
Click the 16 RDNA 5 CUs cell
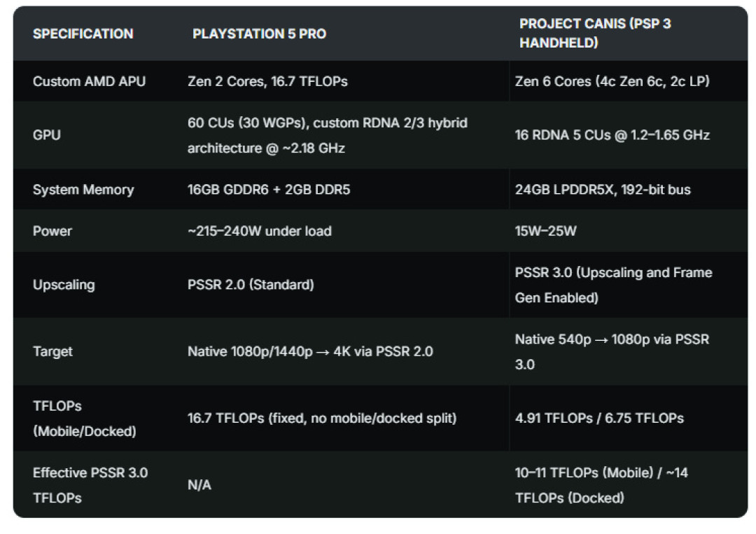612,135
